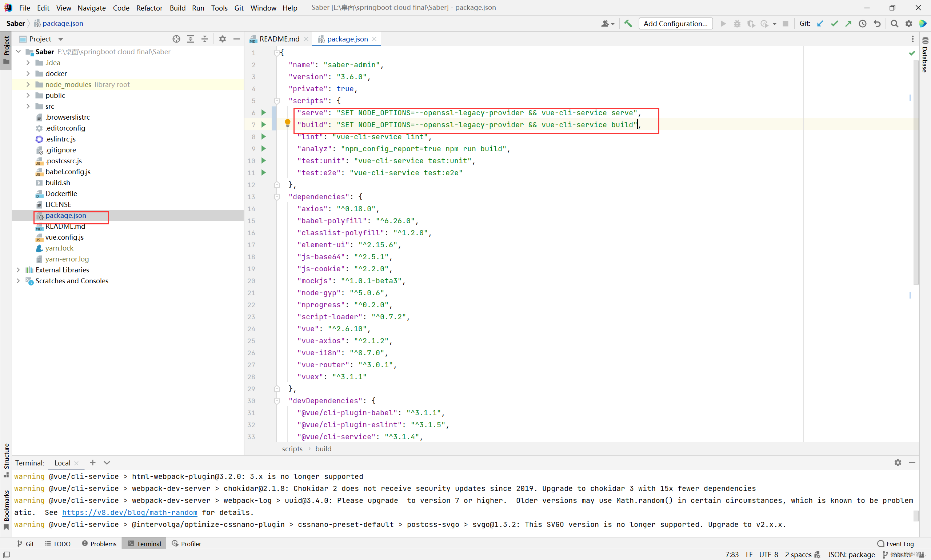931x560 pixels.
Task: Open Git Show History clock icon
Action: [863, 23]
